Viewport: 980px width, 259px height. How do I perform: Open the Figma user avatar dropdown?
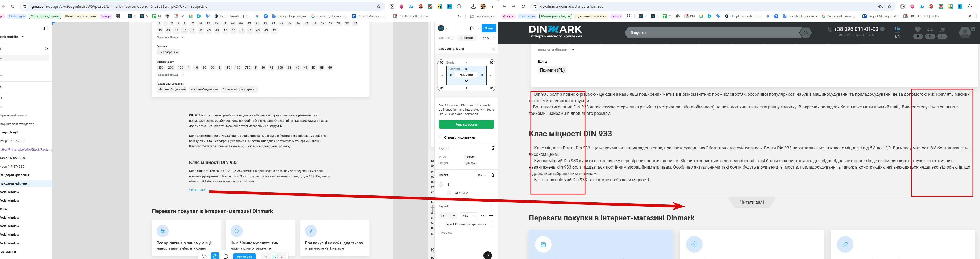click(x=443, y=28)
